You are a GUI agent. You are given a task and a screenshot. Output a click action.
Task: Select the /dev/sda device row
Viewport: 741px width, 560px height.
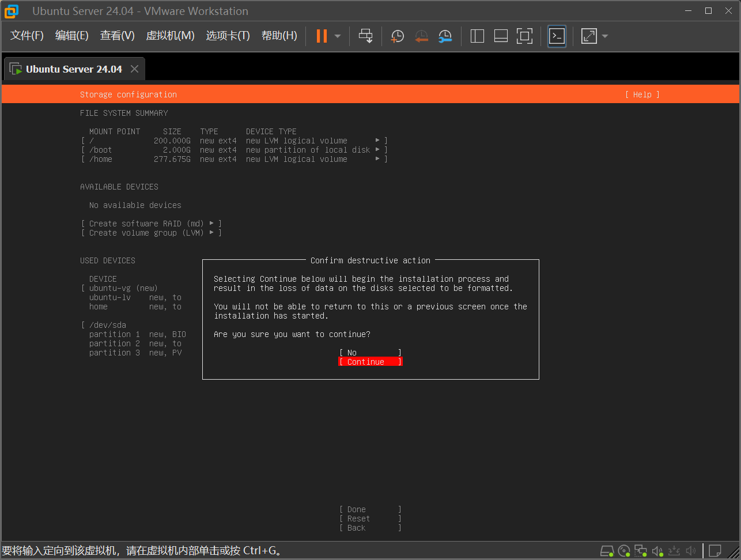point(107,325)
